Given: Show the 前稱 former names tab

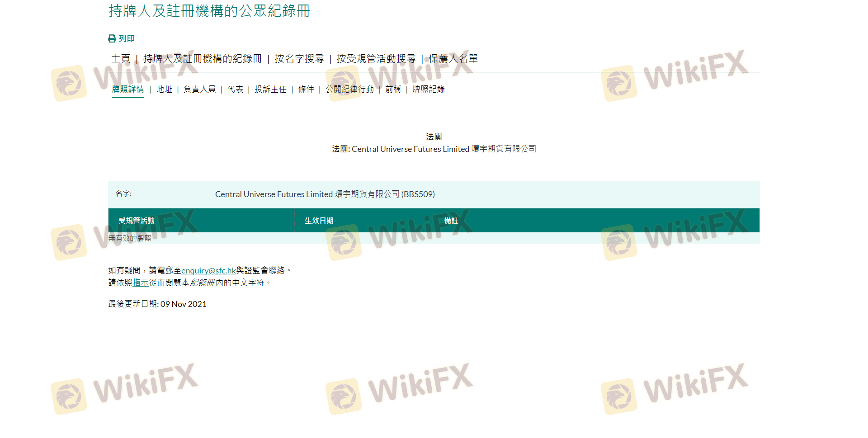Looking at the screenshot, I should (393, 89).
